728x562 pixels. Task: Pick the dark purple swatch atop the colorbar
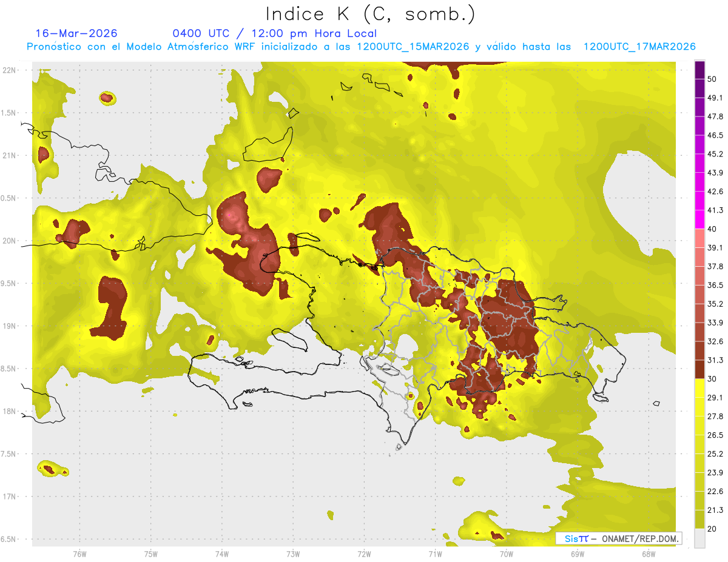(x=699, y=69)
